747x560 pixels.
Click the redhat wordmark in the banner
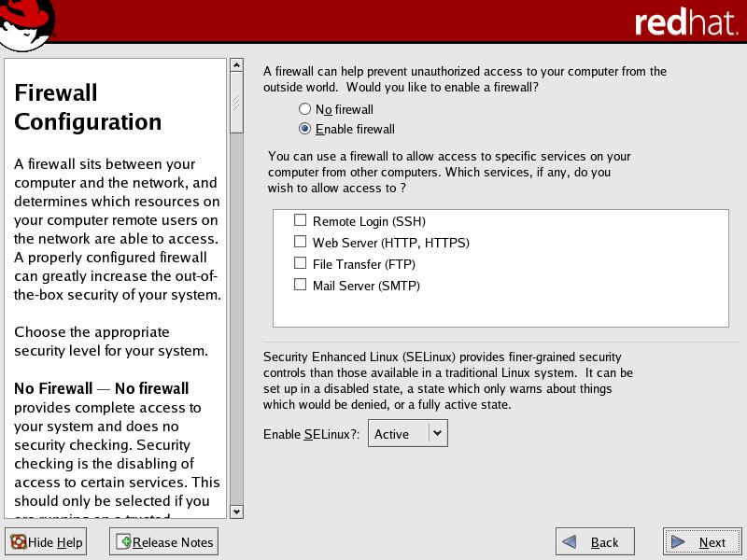pos(685,23)
